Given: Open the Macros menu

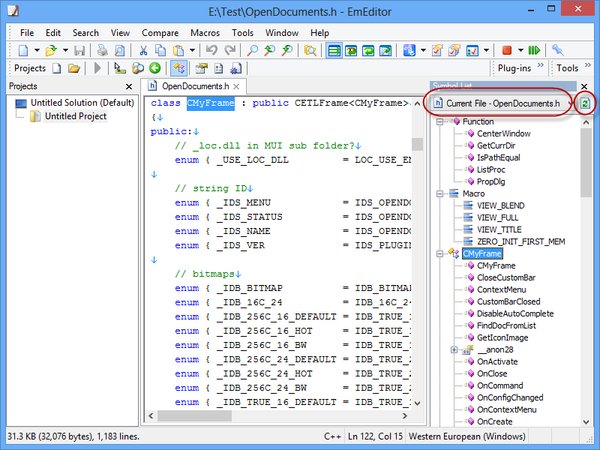Looking at the screenshot, I should point(205,32).
